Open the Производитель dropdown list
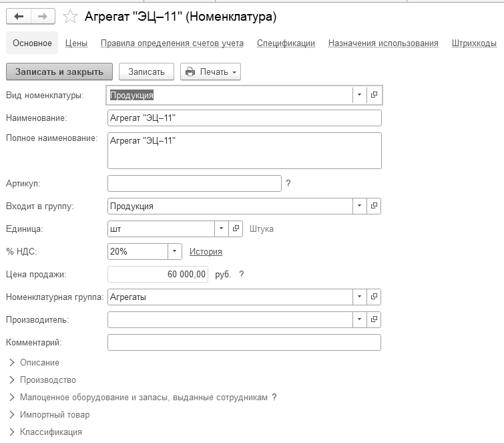The width and height of the screenshot is (504, 443). [x=360, y=319]
